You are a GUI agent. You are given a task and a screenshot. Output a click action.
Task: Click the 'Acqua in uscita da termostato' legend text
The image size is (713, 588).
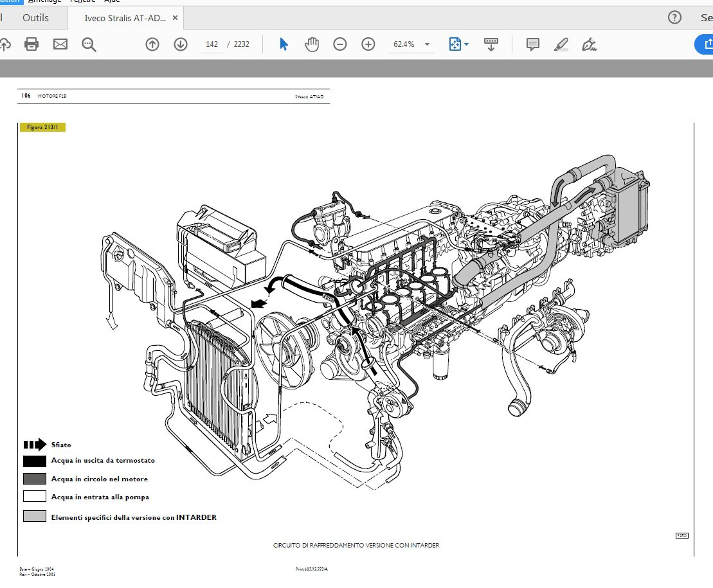(x=103, y=460)
